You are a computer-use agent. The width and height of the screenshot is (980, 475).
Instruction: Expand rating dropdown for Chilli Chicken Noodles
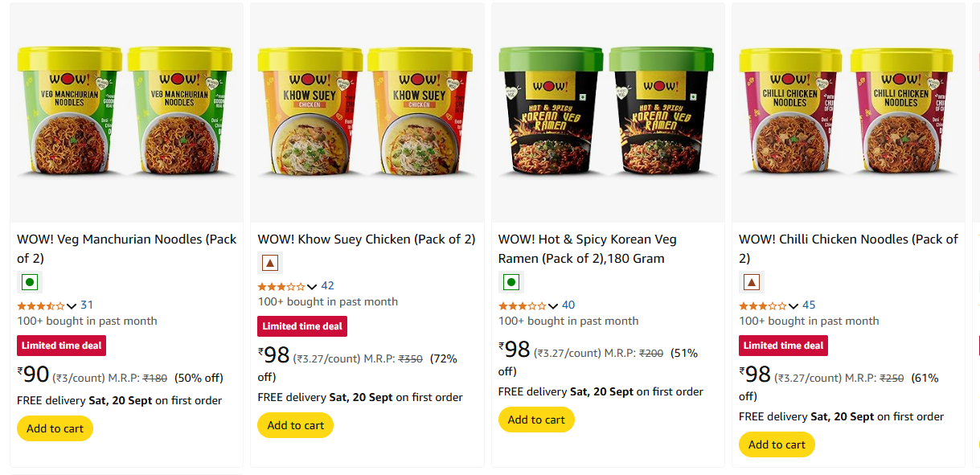tap(793, 305)
